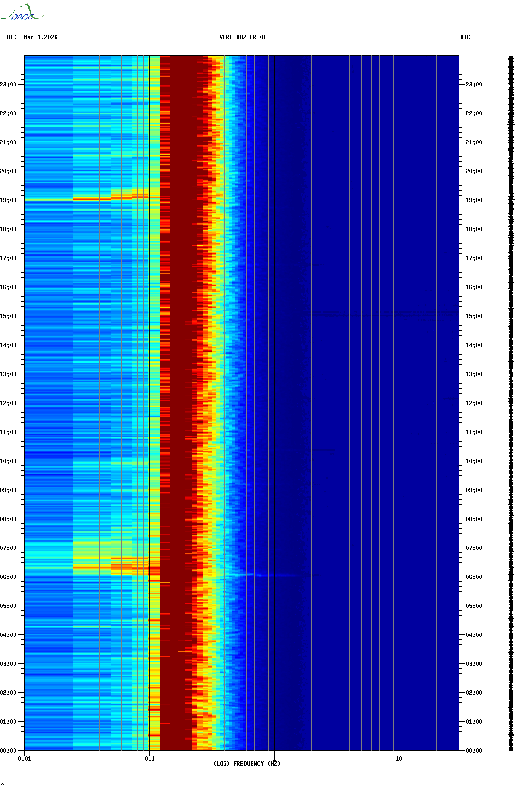Click the 19:00 tick on left time axis
This screenshot has height=789, width=532.
click(x=8, y=200)
